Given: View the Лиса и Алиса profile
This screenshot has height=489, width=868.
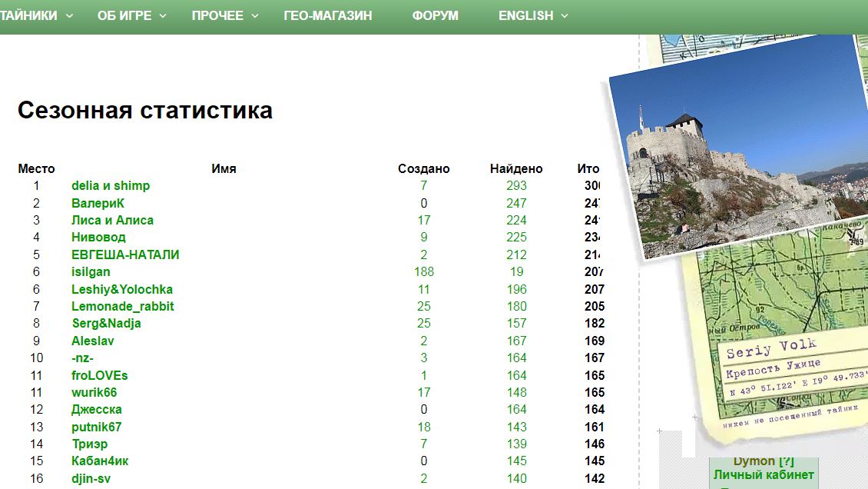Looking at the screenshot, I should click(112, 220).
